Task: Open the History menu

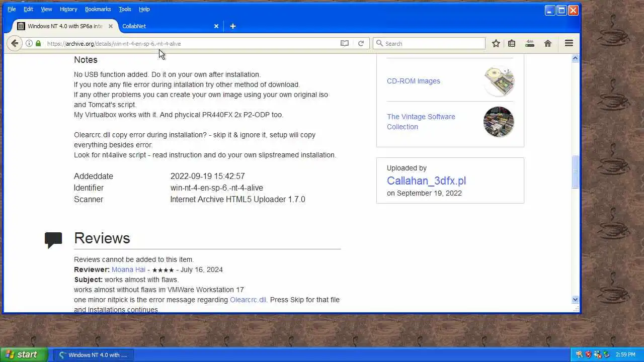Action: (x=68, y=9)
